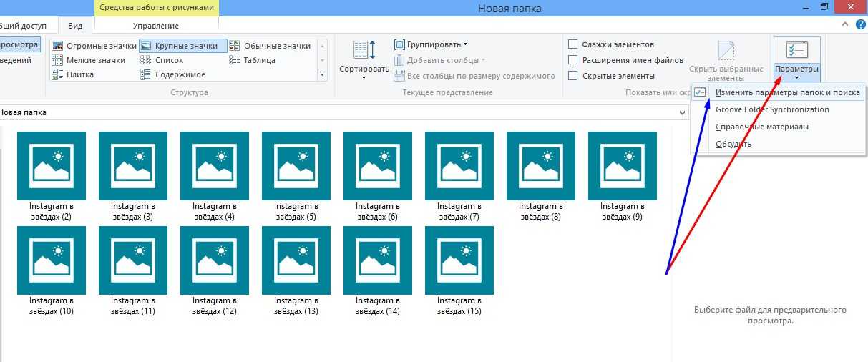Switch to the Вид ribbon tab

(x=75, y=26)
